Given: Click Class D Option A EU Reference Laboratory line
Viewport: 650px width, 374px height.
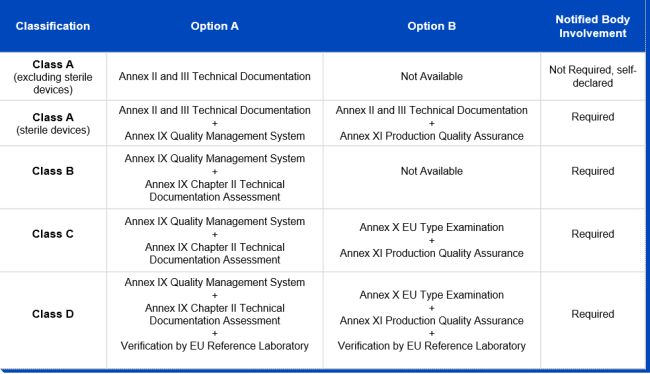Looking at the screenshot, I should click(214, 346).
